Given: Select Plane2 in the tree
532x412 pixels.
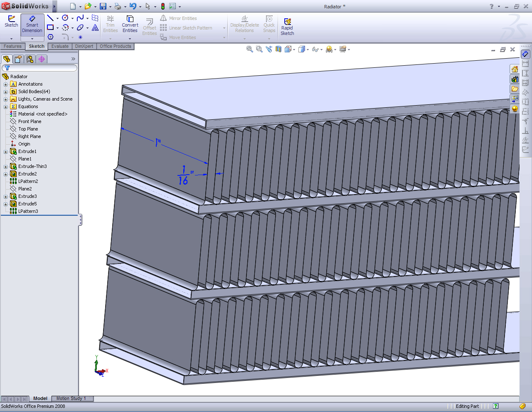Looking at the screenshot, I should click(25, 189).
